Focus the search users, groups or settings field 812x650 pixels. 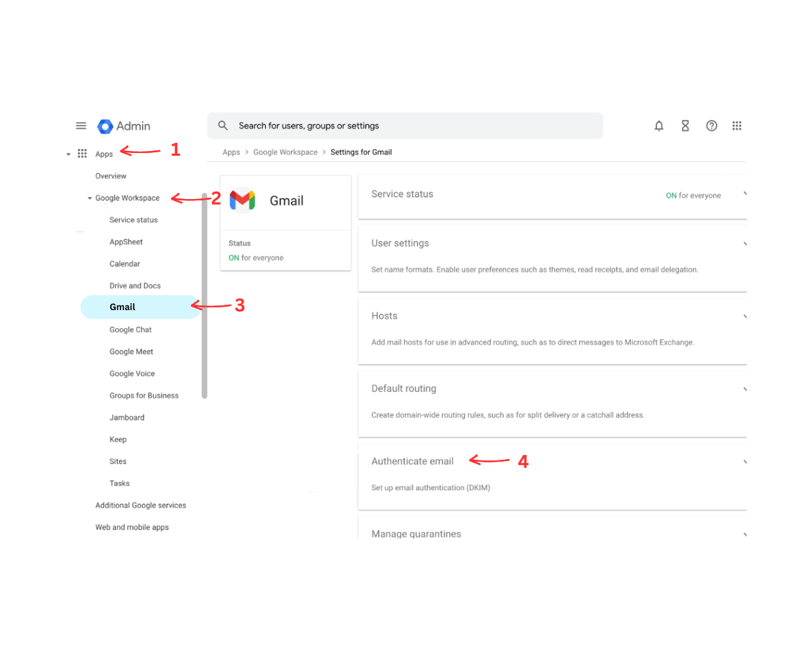[x=405, y=126]
